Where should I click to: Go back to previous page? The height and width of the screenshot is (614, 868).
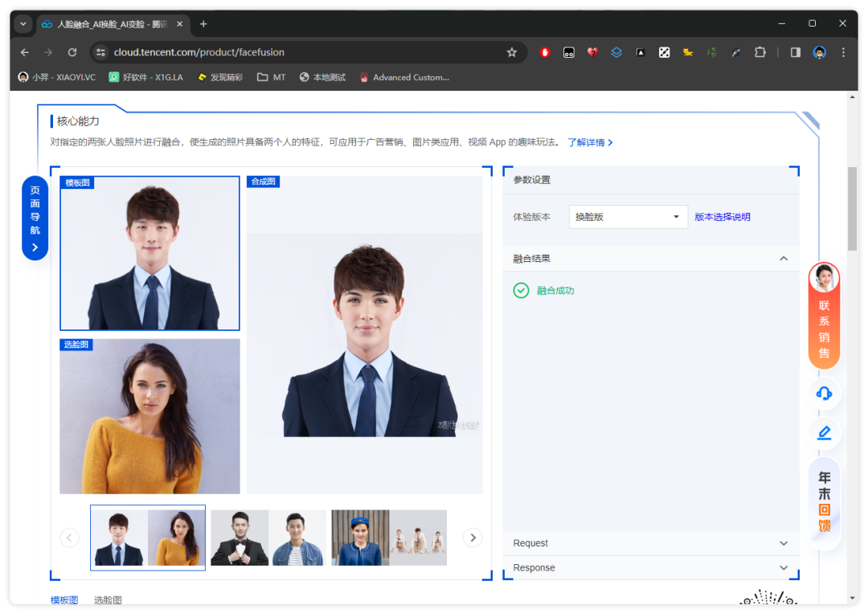point(25,52)
